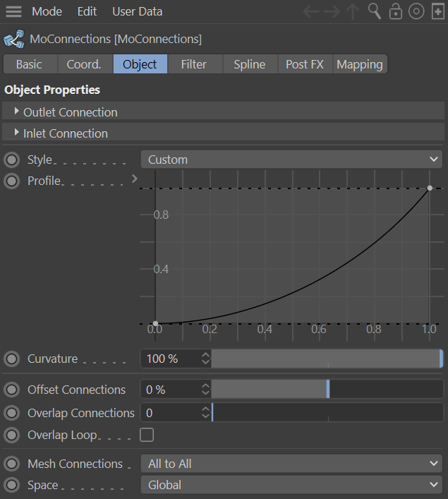
Task: Open the hamburger menu icon
Action: (13, 12)
